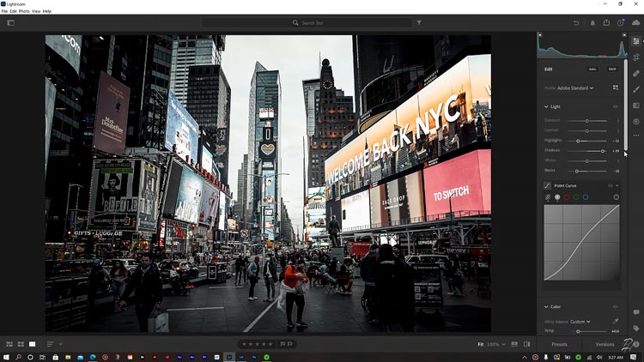Pick the white balance eyedropper
The width and height of the screenshot is (644, 362).
tap(616, 322)
